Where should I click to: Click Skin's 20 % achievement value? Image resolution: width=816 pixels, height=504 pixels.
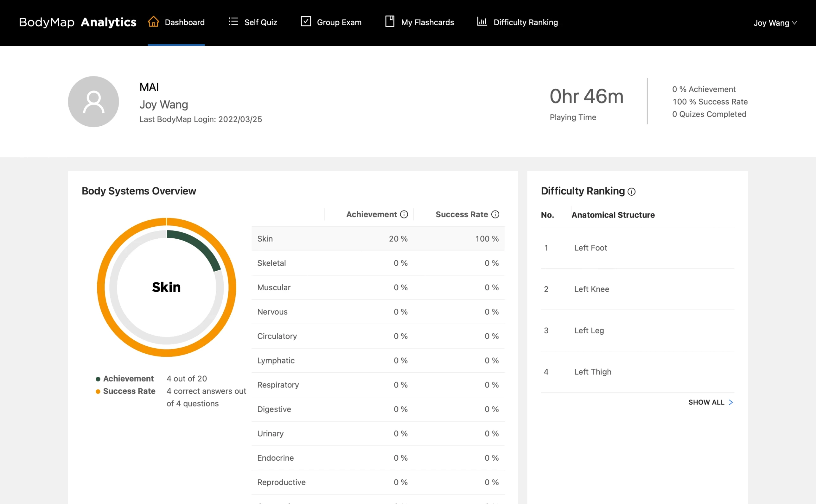pos(398,239)
